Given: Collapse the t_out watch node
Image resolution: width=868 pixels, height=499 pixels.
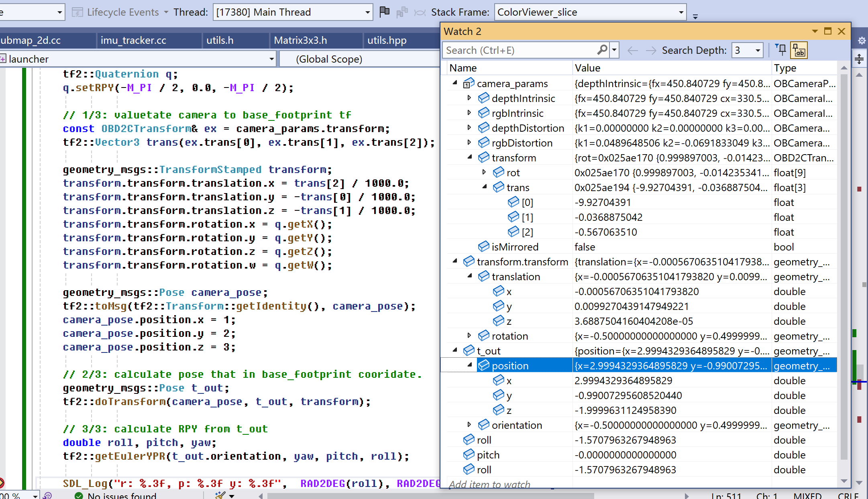Looking at the screenshot, I should (455, 350).
